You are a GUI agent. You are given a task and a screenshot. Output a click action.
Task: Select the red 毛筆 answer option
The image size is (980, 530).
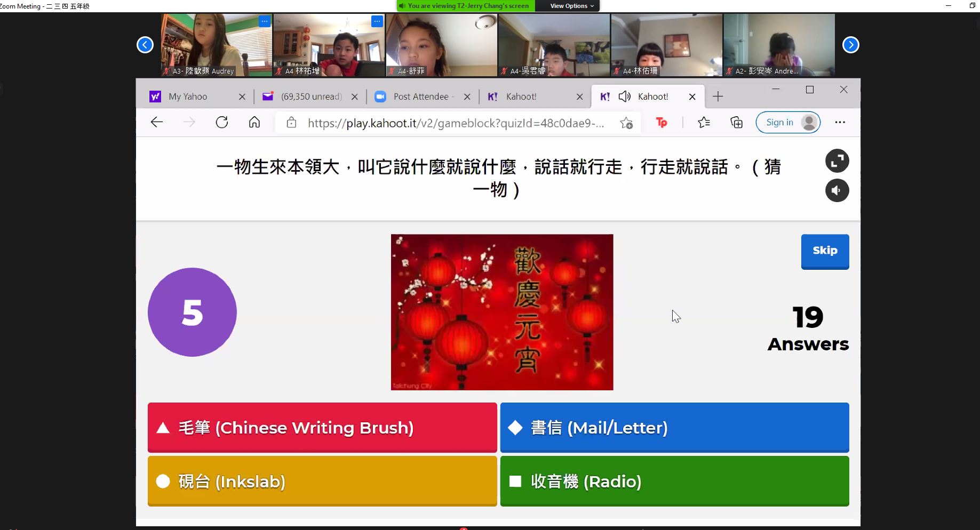pos(322,428)
